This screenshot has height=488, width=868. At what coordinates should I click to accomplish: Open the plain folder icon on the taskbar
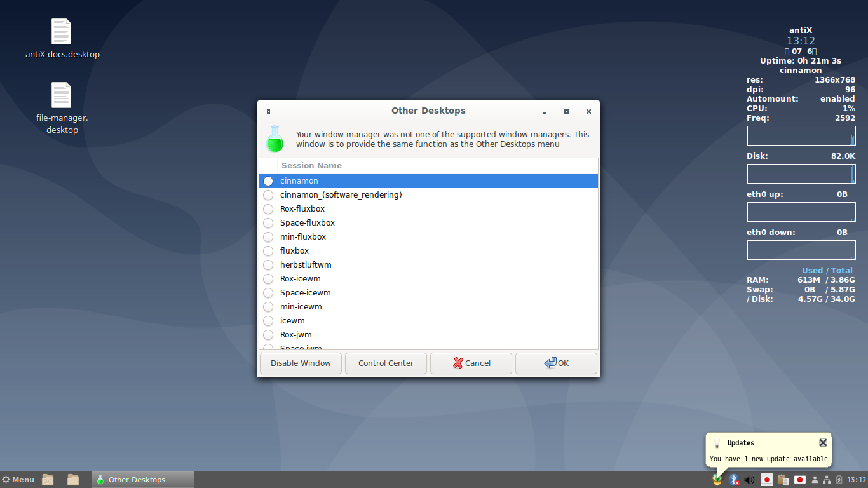pyautogui.click(x=73, y=480)
